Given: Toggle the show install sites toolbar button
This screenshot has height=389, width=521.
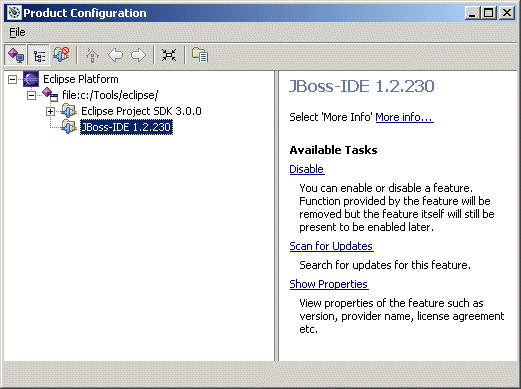Looking at the screenshot, I should 16,55.
